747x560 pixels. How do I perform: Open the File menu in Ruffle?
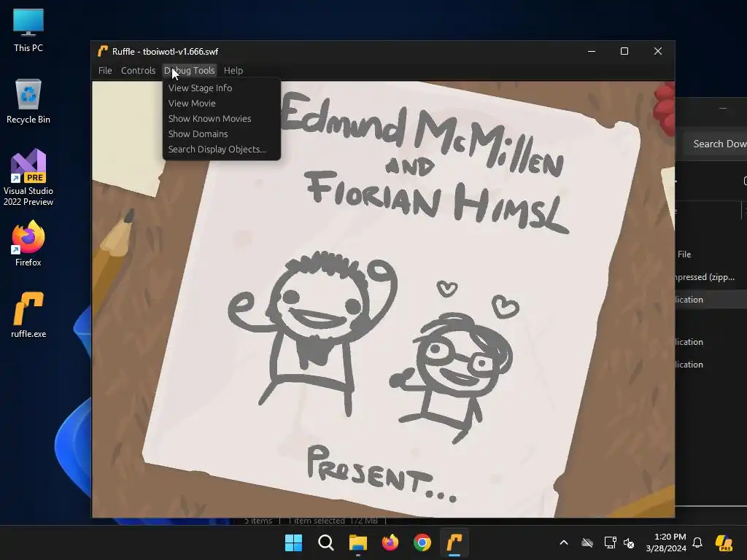[x=105, y=71]
